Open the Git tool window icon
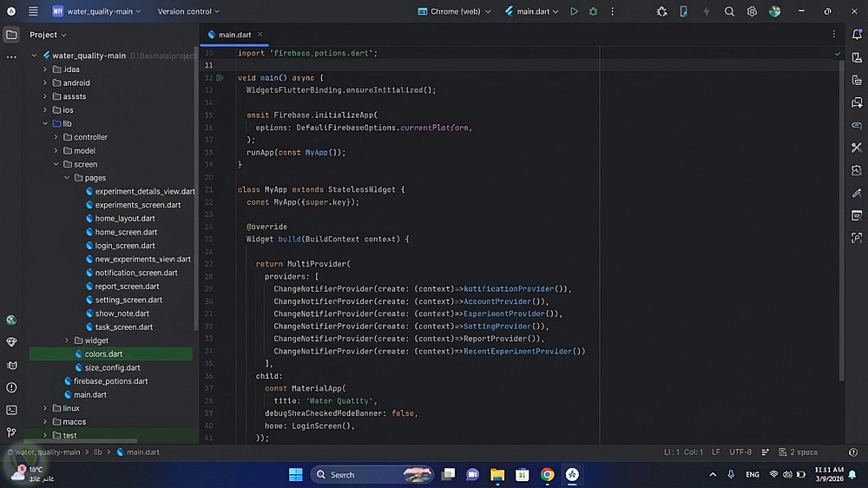 (x=11, y=432)
